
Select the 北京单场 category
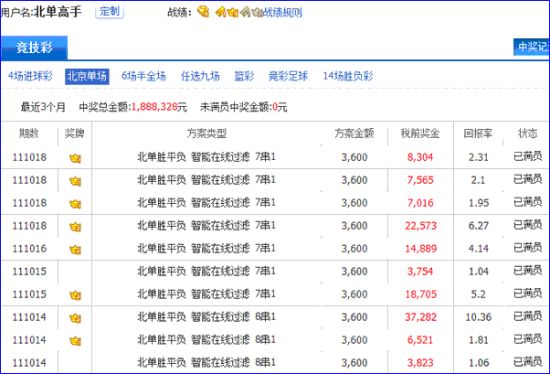(87, 76)
